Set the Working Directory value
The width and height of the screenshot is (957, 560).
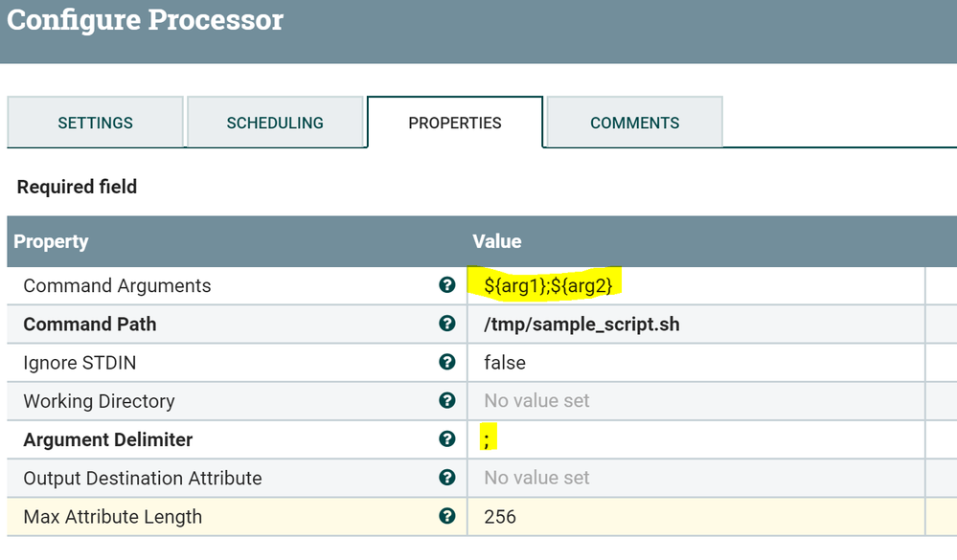[x=536, y=401]
